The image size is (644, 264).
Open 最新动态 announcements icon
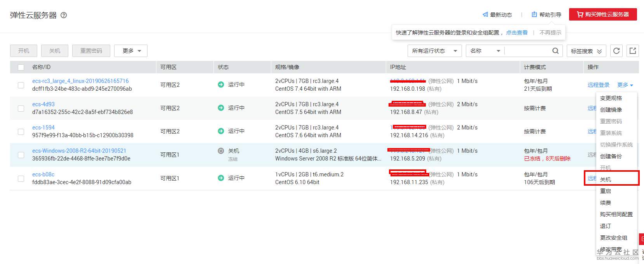coord(485,15)
